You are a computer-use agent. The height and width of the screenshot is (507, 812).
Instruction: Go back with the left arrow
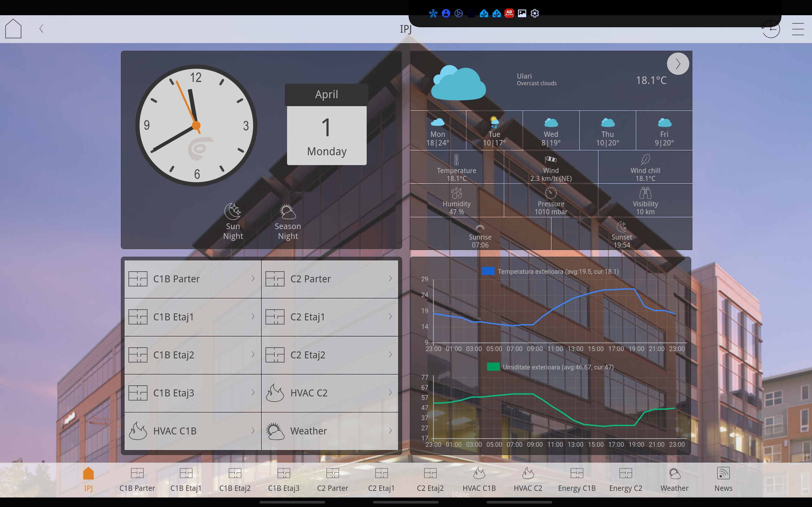click(x=41, y=29)
